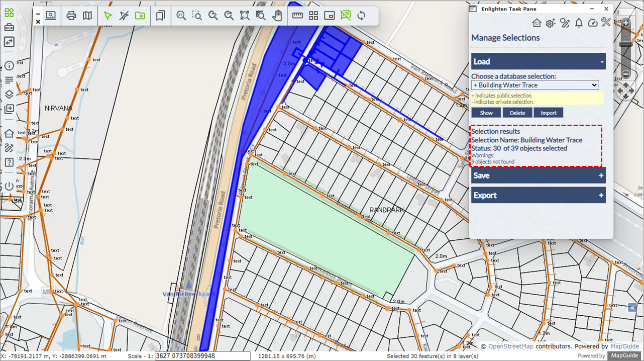Open the Measure ruler tool
This screenshot has width=644, height=361.
(298, 16)
